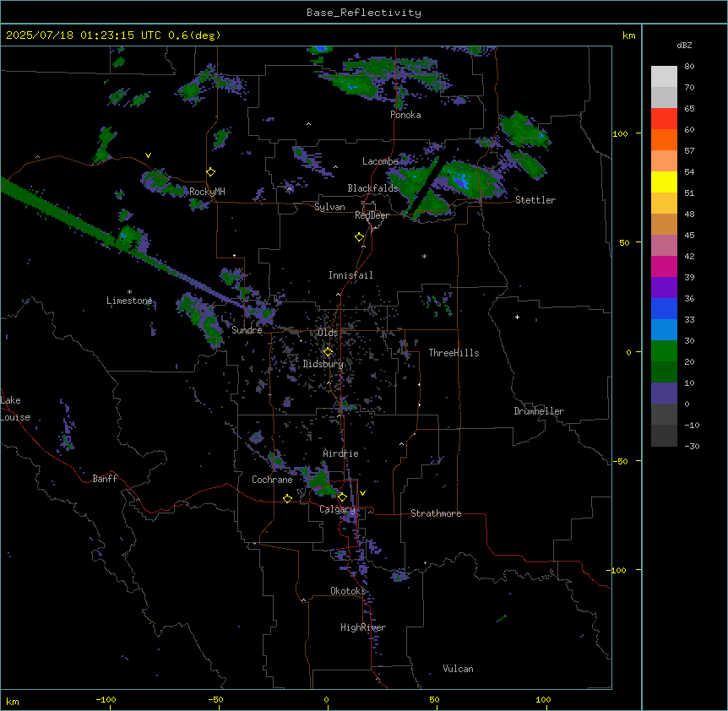Click the yellow V marker east of Calgary
This screenshot has width=728, height=711.
(x=362, y=493)
